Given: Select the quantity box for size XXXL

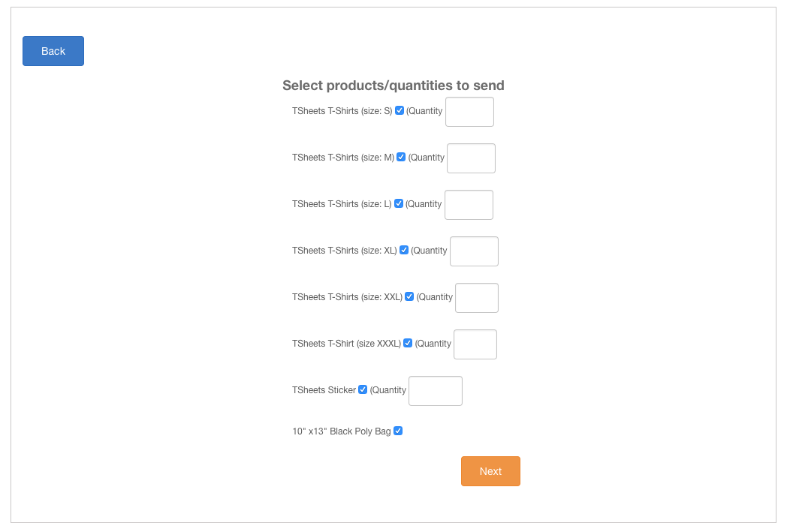Looking at the screenshot, I should (475, 344).
